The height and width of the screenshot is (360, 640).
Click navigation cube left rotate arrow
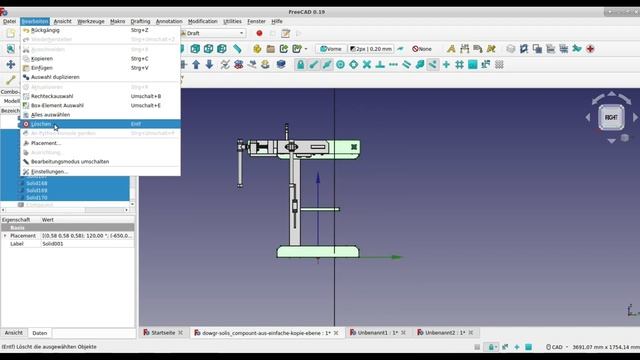(x=598, y=98)
